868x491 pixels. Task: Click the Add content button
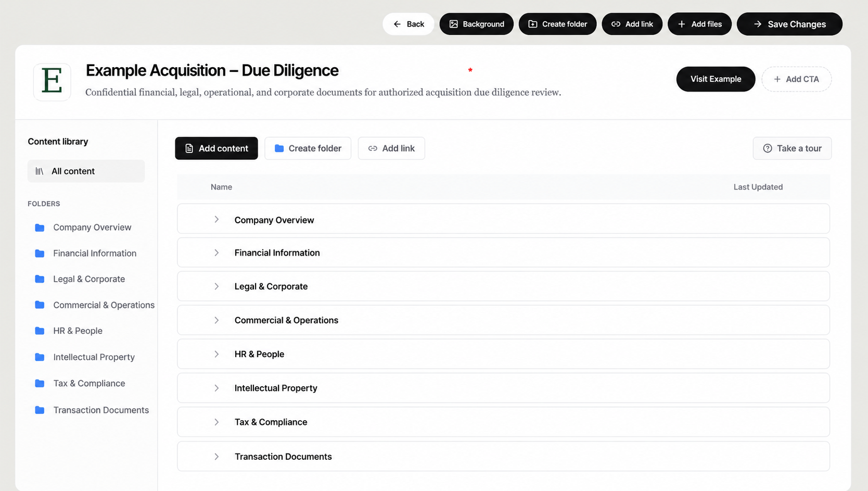click(216, 148)
